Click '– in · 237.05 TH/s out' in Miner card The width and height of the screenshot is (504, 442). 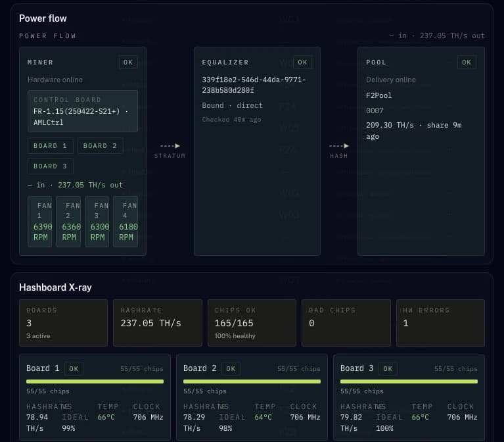tap(75, 185)
